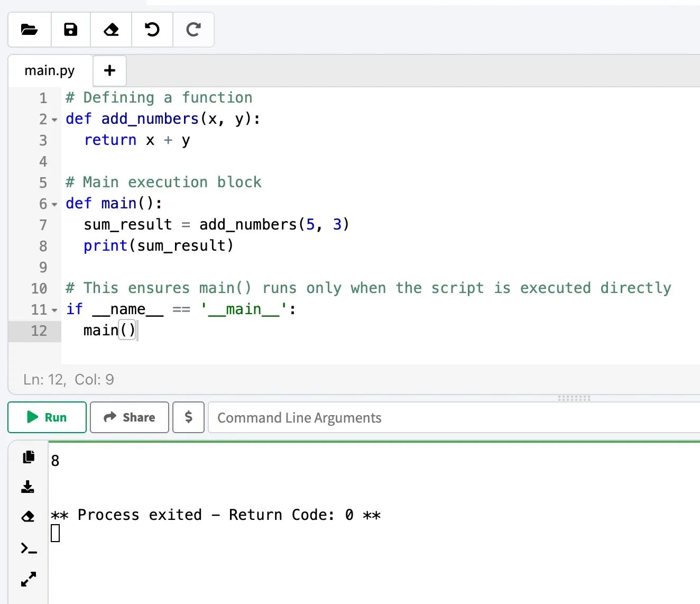Image resolution: width=700 pixels, height=604 pixels.
Task: Click 'print(sum_result)' on line 8
Action: (x=159, y=246)
